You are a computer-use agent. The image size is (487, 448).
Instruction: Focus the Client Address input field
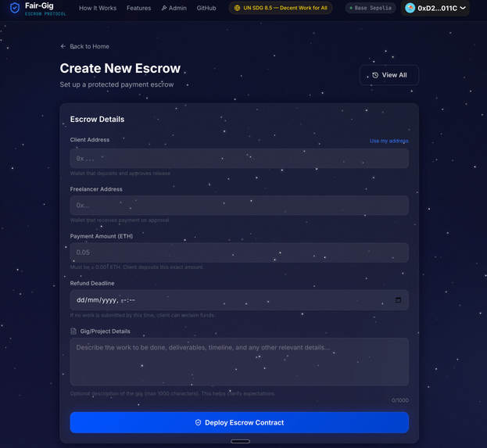[239, 159]
